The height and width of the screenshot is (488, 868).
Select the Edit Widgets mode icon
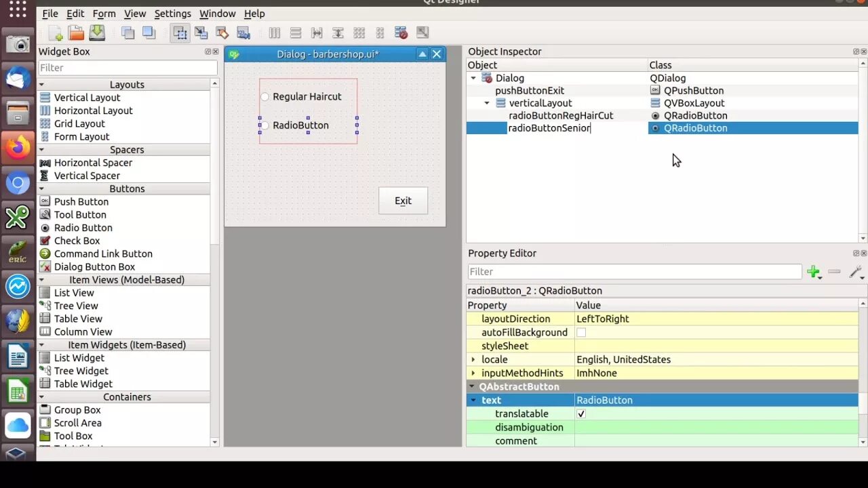pyautogui.click(x=180, y=33)
